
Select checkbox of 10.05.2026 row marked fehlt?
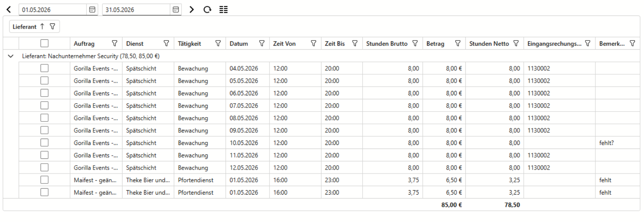coord(45,143)
